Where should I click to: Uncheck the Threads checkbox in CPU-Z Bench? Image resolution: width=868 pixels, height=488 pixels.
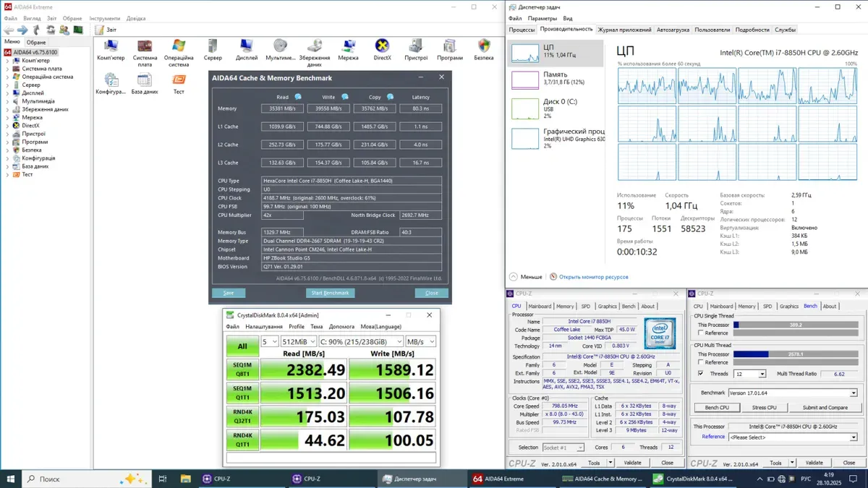click(x=701, y=374)
